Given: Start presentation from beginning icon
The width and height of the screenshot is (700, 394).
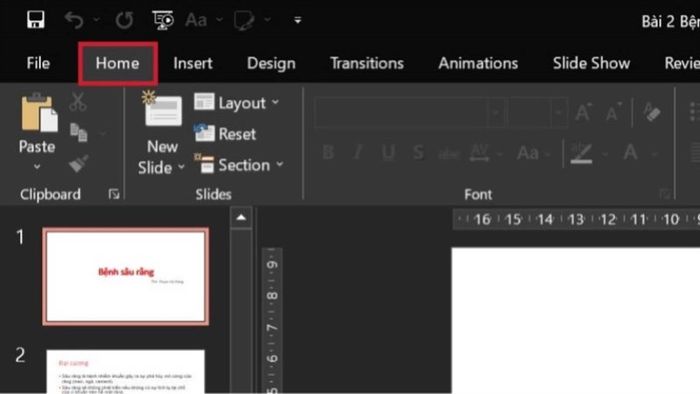Looking at the screenshot, I should click(162, 20).
